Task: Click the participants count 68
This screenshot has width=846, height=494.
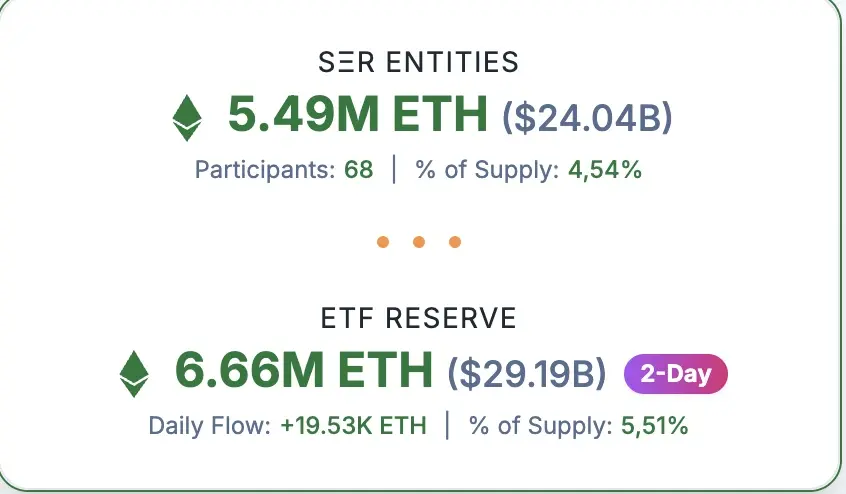Action: tap(358, 170)
